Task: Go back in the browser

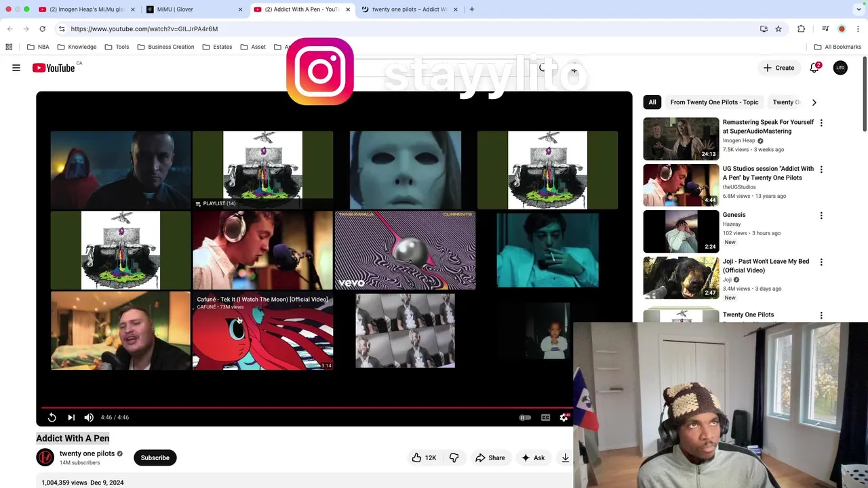Action: point(9,29)
